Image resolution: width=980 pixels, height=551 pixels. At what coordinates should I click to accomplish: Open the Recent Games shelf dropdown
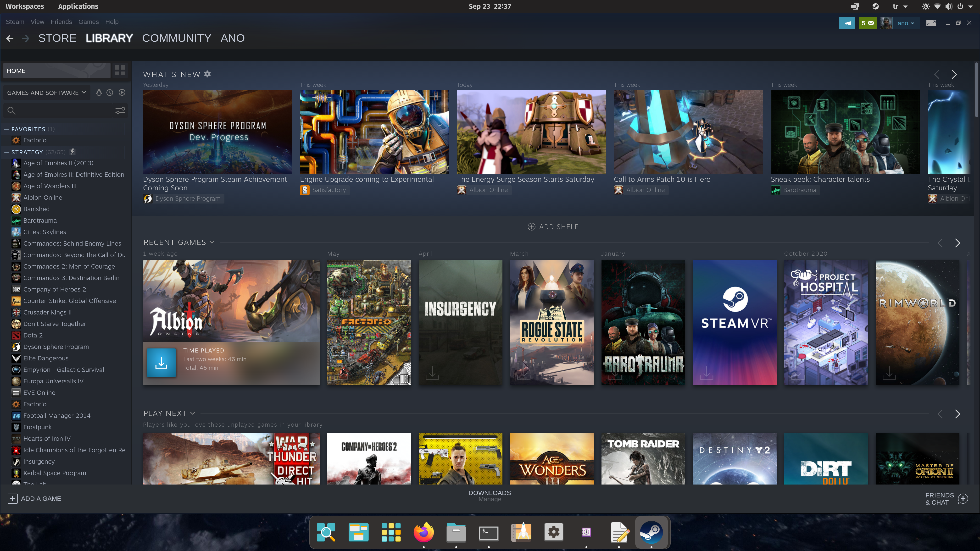212,242
